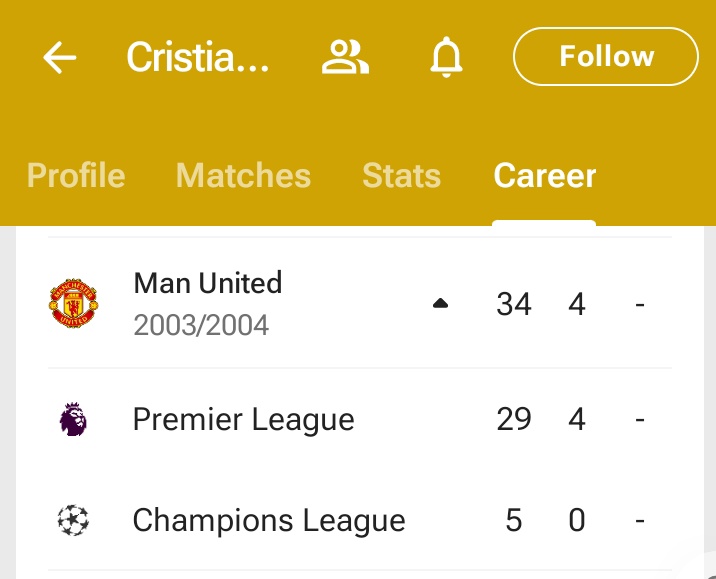This screenshot has width=716, height=579.
Task: Click the Man United team name
Action: [x=208, y=283]
